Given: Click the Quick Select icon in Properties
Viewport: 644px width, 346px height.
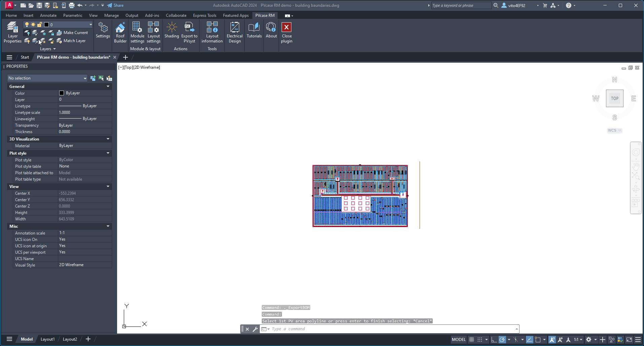Looking at the screenshot, I should [x=109, y=78].
